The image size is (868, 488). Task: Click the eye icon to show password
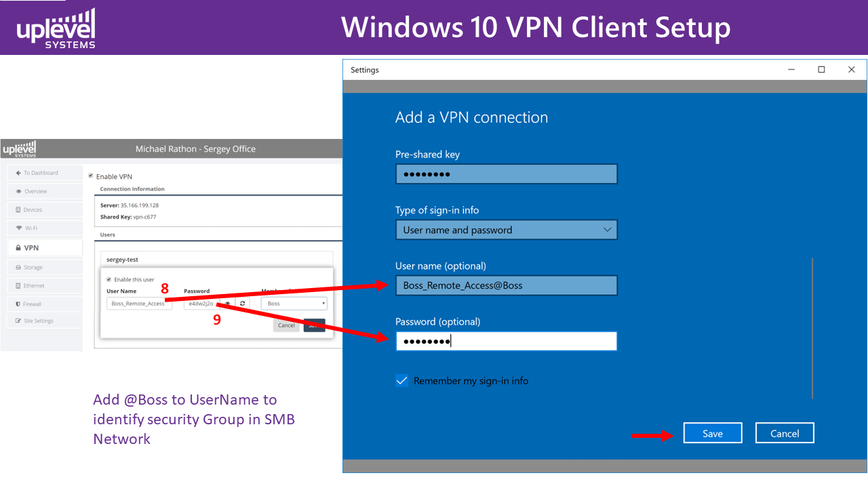227,304
